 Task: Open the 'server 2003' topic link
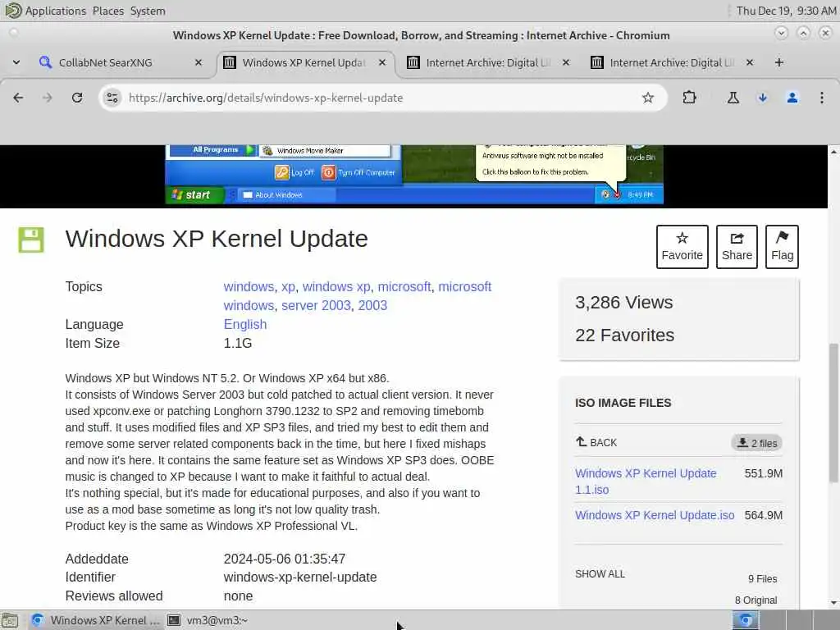[316, 305]
